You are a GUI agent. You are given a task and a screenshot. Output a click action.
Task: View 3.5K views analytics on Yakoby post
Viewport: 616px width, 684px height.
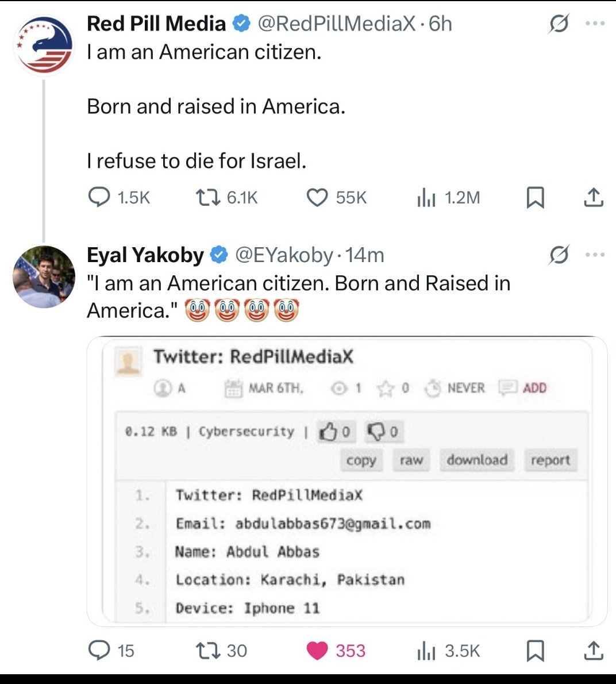coord(448,651)
